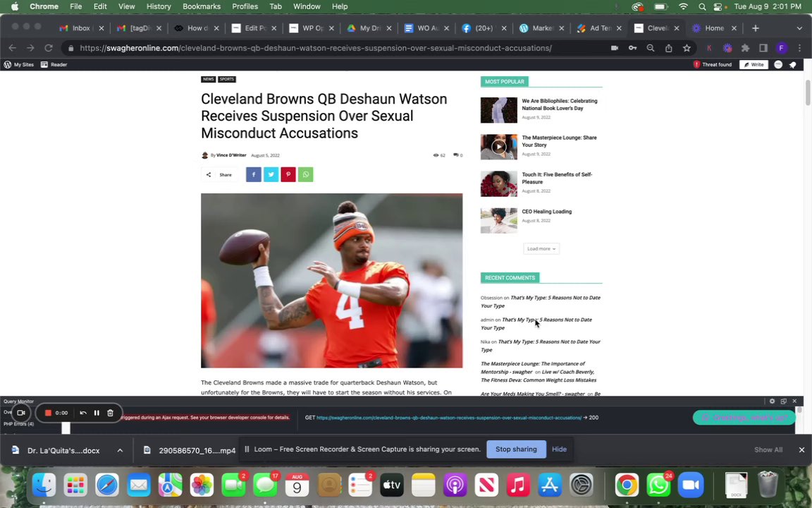Click the Share button beside social icons
Viewport: 812px width, 508px height.
220,175
